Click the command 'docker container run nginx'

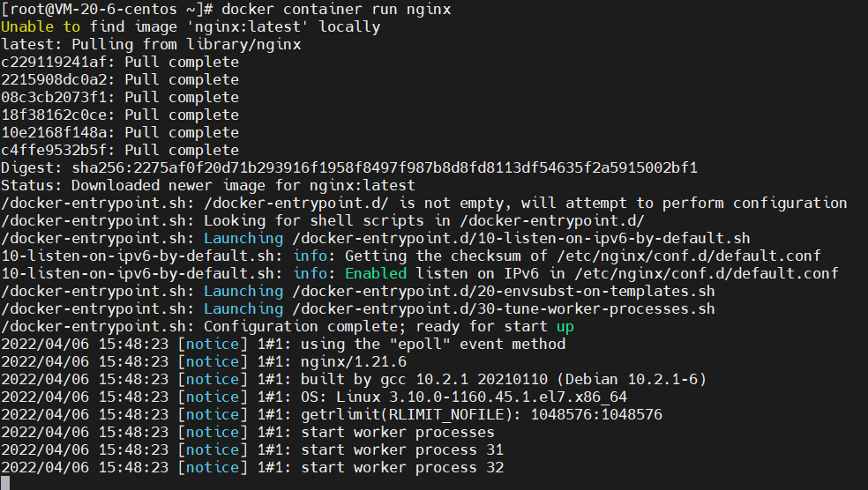point(336,10)
